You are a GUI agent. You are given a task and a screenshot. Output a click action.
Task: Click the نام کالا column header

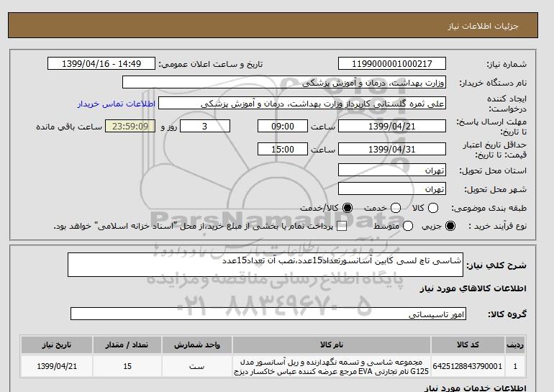click(332, 345)
